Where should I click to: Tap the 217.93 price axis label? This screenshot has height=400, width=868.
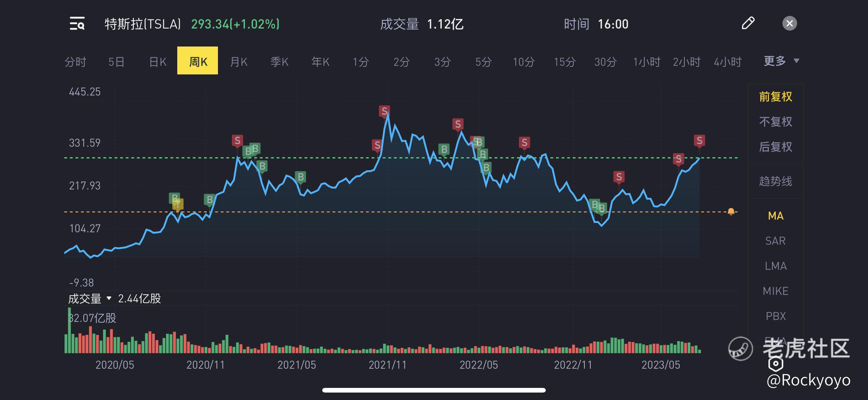coord(85,185)
